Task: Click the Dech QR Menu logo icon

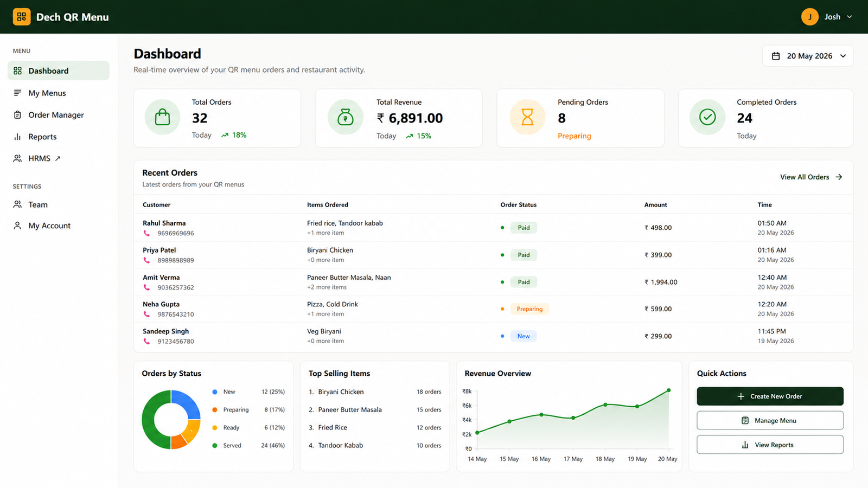Action: pos(22,17)
